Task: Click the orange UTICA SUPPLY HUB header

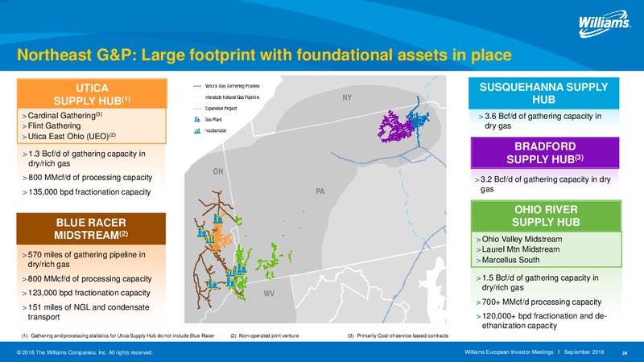Action: (92, 94)
